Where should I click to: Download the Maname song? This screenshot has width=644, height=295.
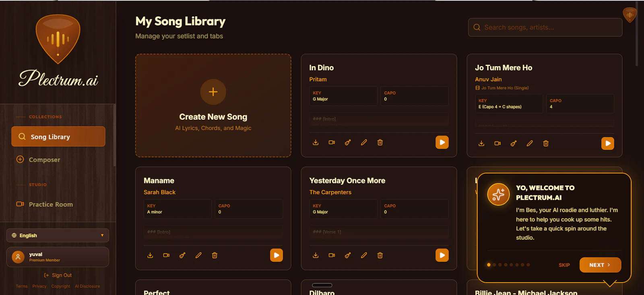[x=150, y=255]
